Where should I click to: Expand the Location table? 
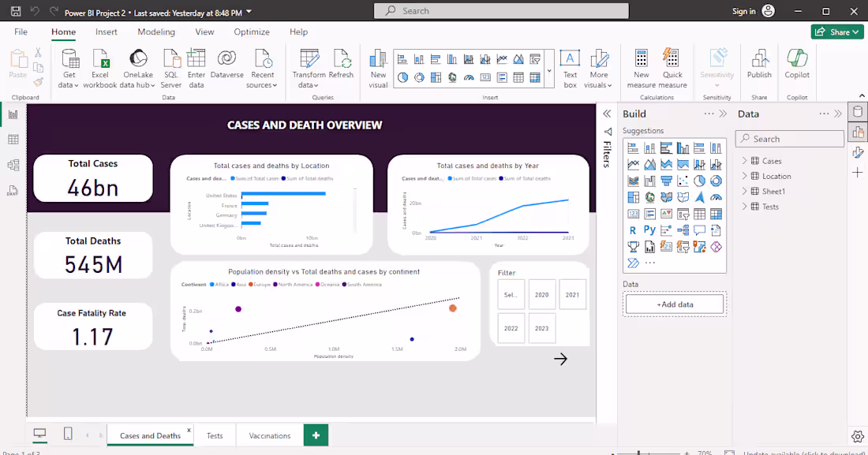(x=744, y=176)
